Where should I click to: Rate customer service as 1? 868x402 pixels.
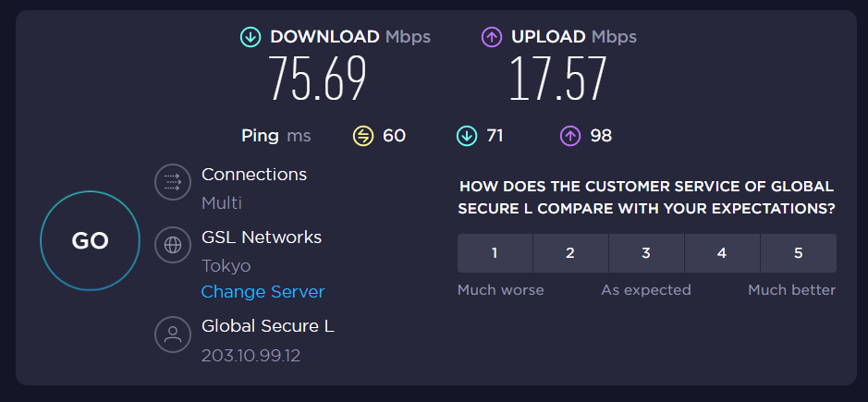point(495,253)
